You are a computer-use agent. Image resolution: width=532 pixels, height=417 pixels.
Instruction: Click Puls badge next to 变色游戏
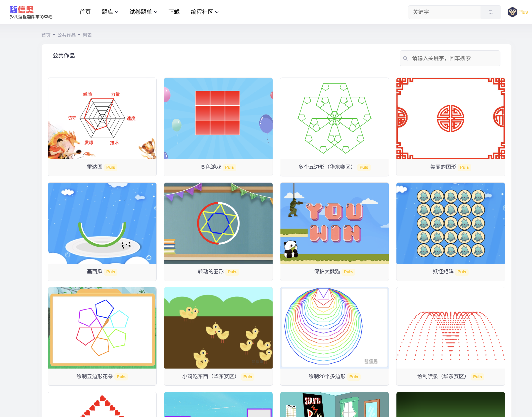pyautogui.click(x=229, y=167)
